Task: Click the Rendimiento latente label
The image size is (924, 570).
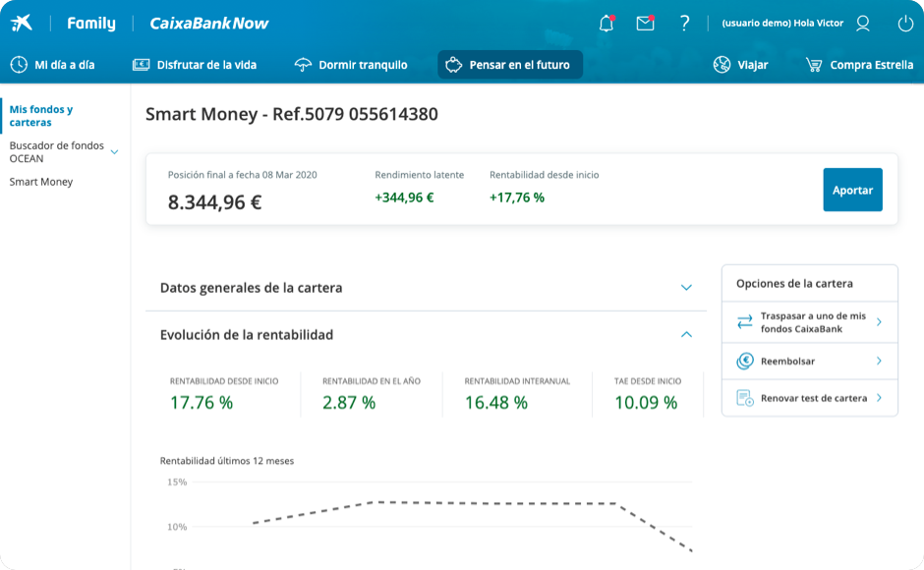Action: [419, 175]
